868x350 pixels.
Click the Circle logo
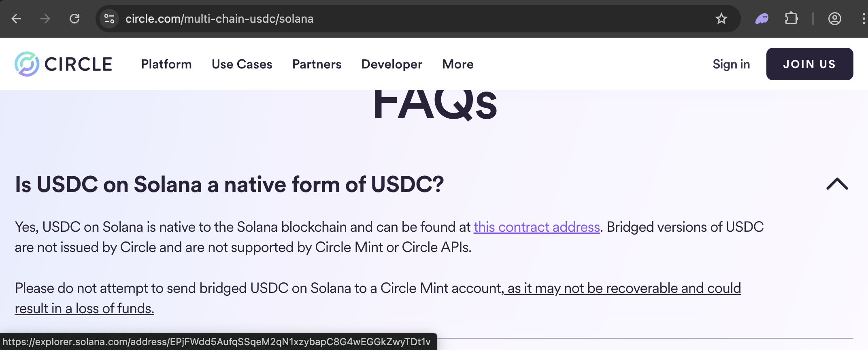point(64,64)
